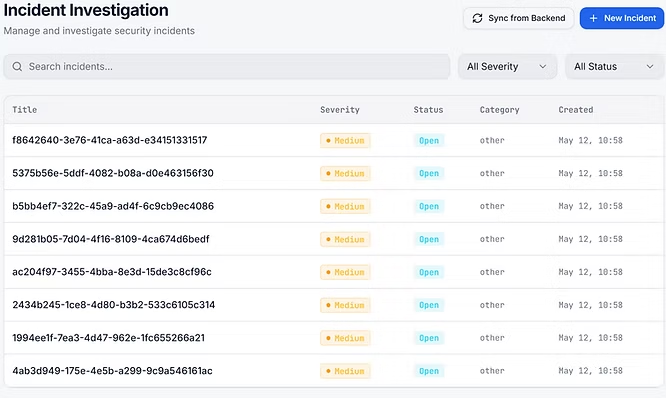Screen dimensions: 666x398
Task: Click the Category column header
Action: click(x=500, y=110)
